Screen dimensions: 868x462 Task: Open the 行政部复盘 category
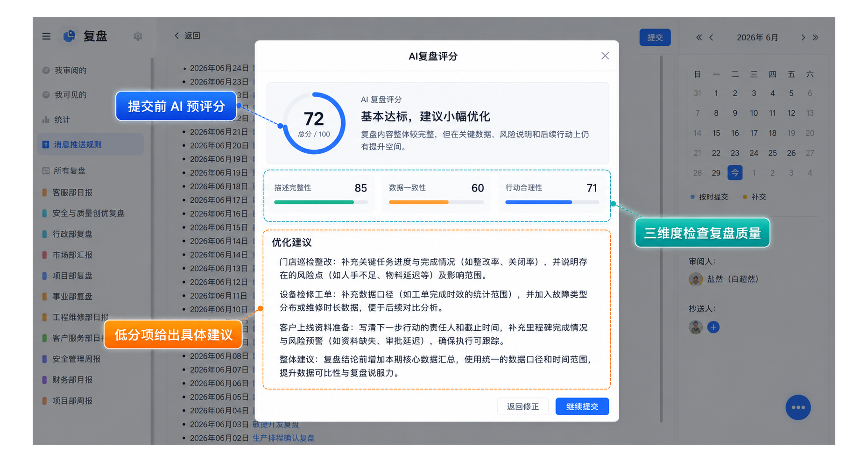tap(68, 234)
